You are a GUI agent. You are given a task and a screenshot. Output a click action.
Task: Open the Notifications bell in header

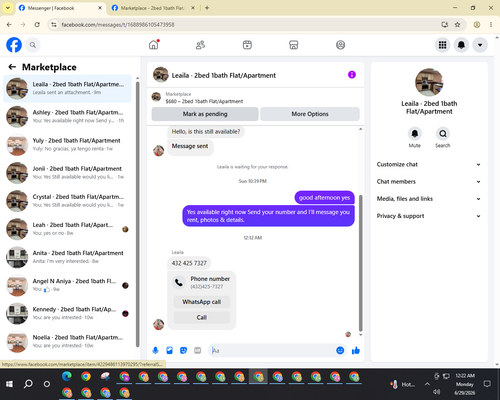point(461,45)
